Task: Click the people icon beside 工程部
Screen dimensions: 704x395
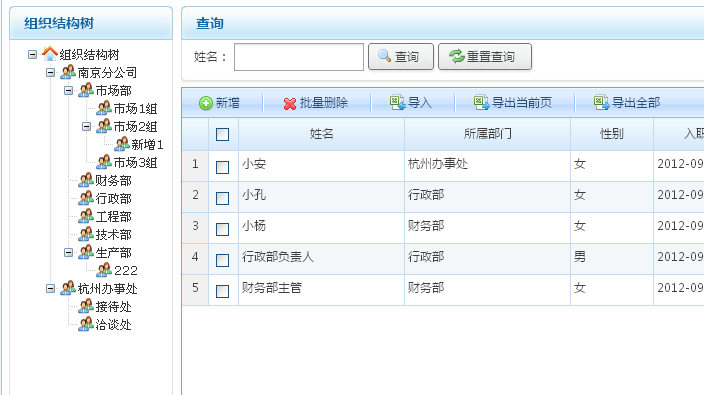Action: click(86, 216)
